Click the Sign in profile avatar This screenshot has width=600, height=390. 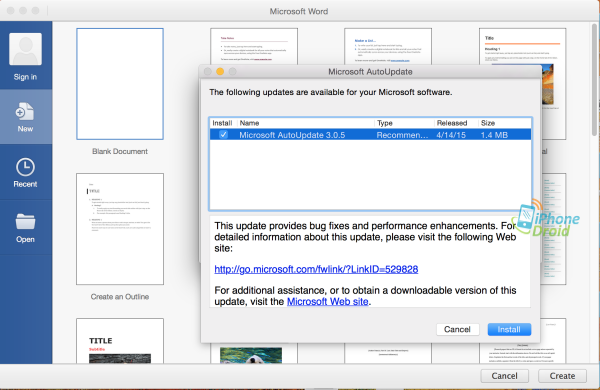25,49
